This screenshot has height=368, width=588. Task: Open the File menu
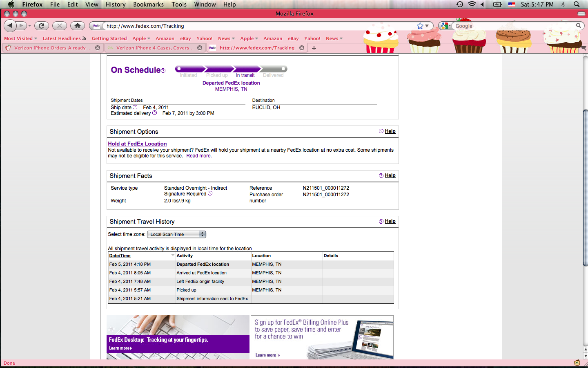(55, 4)
